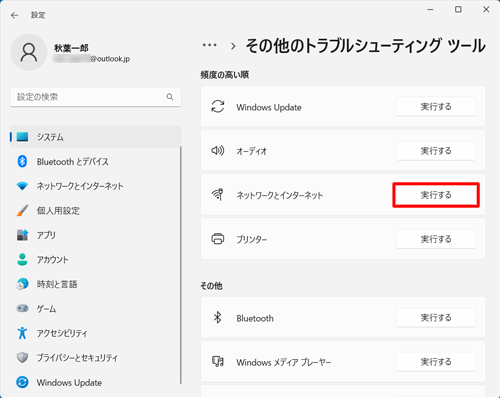This screenshot has width=500, height=398.
Task: Run the Windows メディア プレーヤー troubleshooter
Action: [x=436, y=361]
